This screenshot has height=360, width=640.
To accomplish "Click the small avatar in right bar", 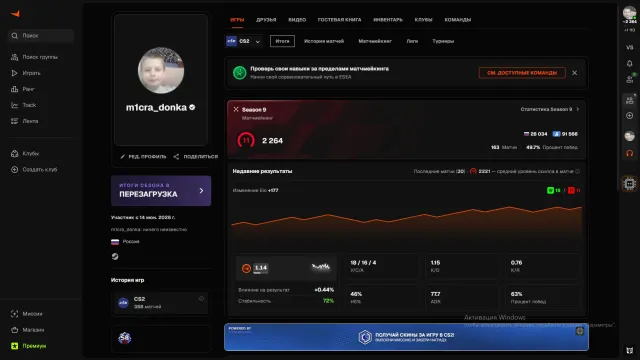I will point(629,136).
